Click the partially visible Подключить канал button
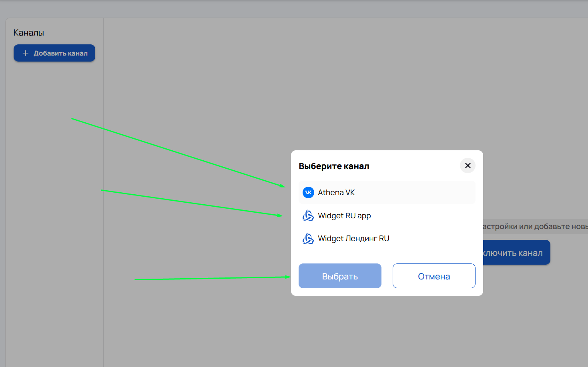 tap(516, 253)
